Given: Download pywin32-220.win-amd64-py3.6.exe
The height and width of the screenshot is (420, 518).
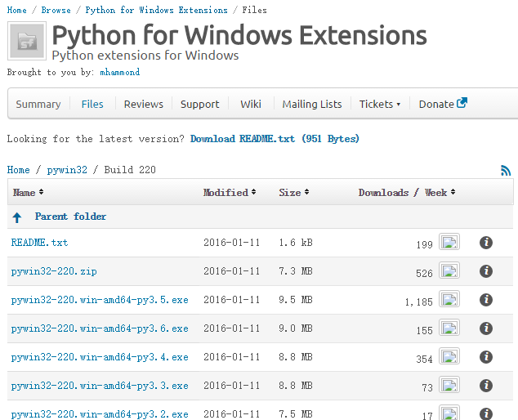Looking at the screenshot, I should 100,328.
